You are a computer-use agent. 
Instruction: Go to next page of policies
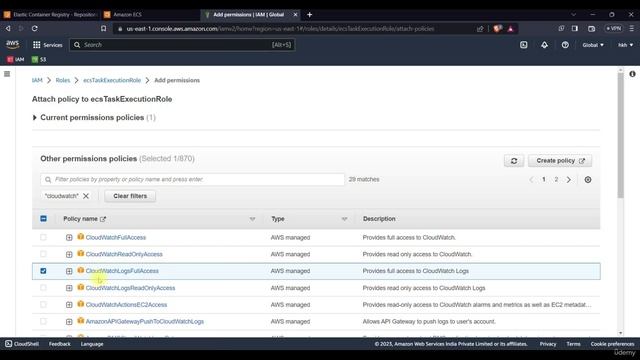[569, 180]
